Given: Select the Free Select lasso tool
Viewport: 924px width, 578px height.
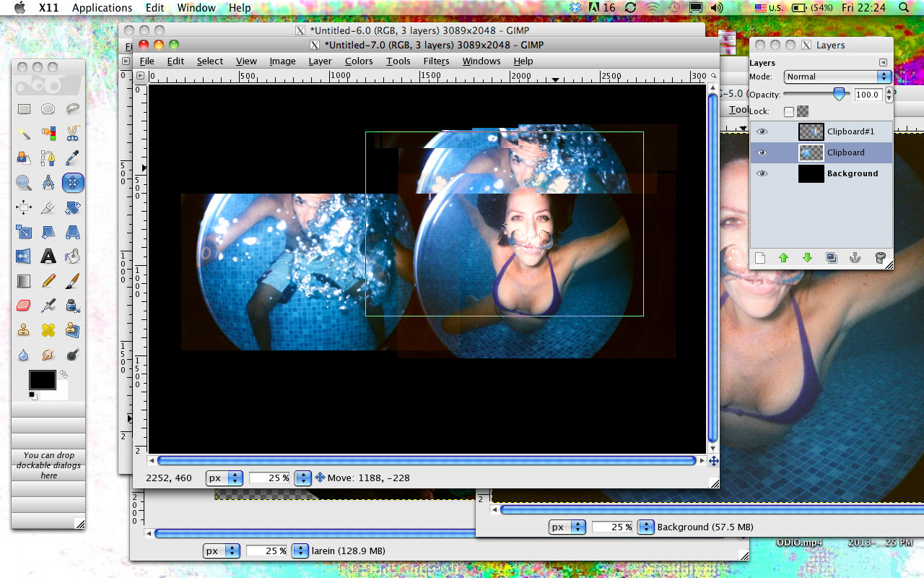Looking at the screenshot, I should tap(72, 109).
